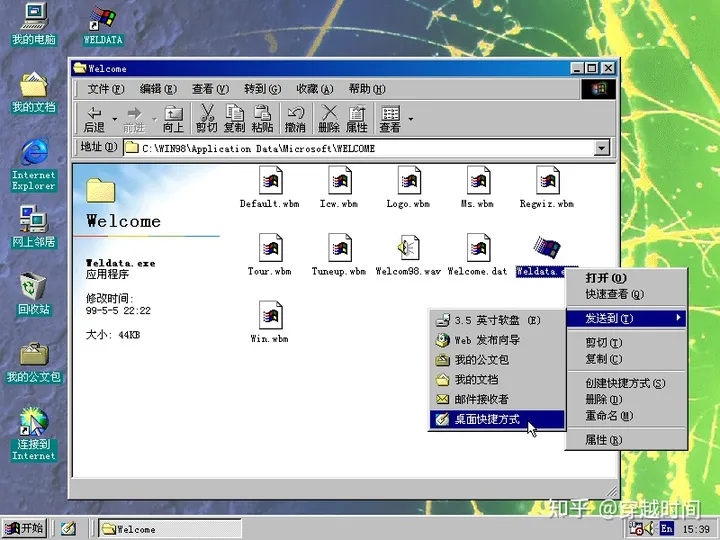Choose 重命名(M) in context menu

tap(626, 416)
